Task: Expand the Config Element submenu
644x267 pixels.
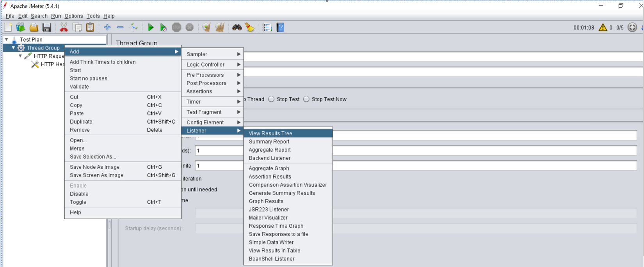Action: 212,122
